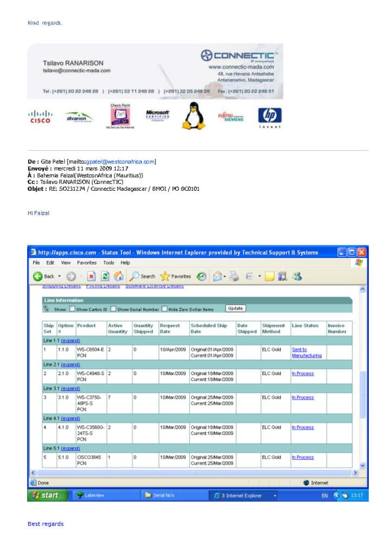Expand Line 1.1 details

coord(70,340)
